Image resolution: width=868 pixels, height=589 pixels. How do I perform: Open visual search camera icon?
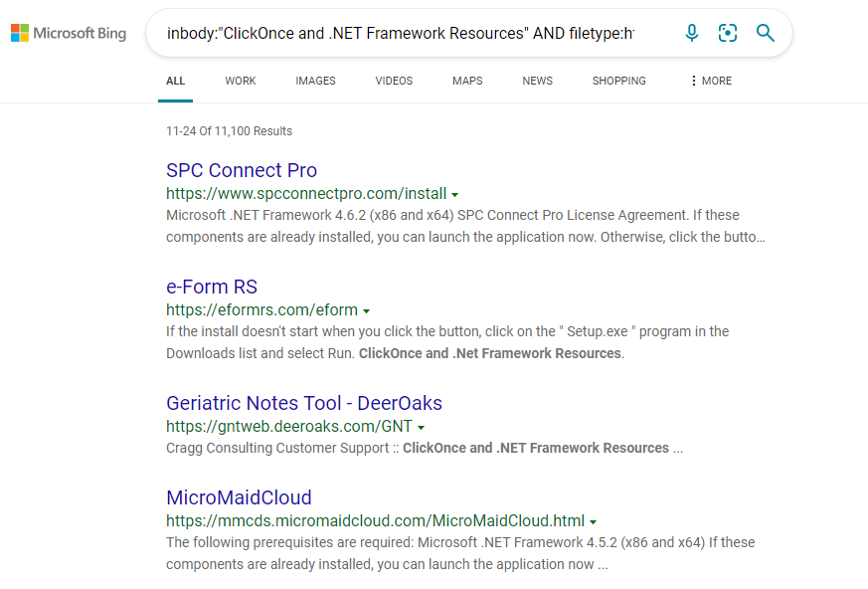[728, 33]
